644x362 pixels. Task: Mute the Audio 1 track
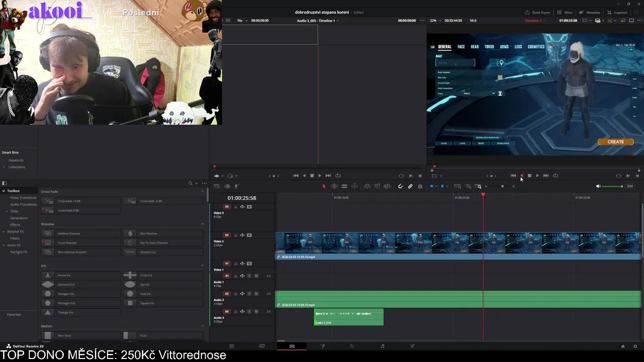tap(256, 276)
